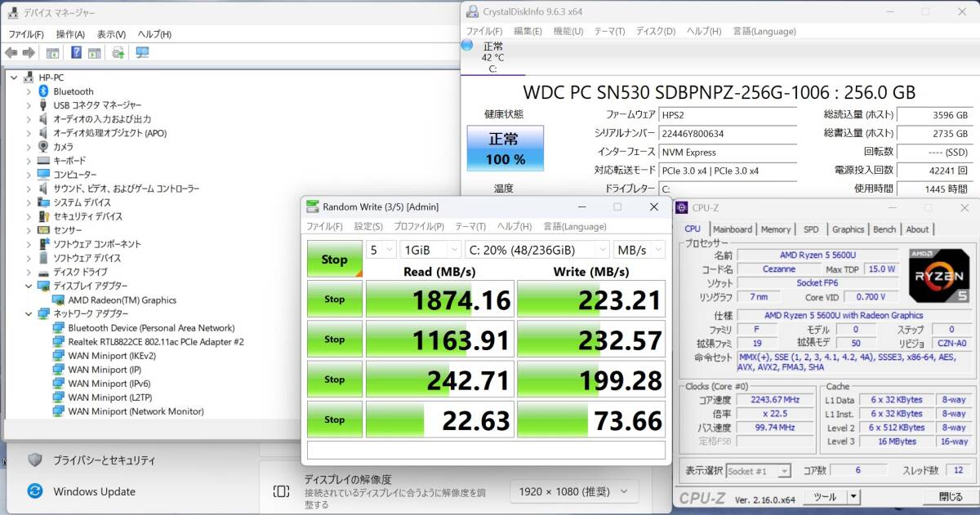Click the back arrow in Device Manager toolbar
980x515 pixels.
point(11,53)
